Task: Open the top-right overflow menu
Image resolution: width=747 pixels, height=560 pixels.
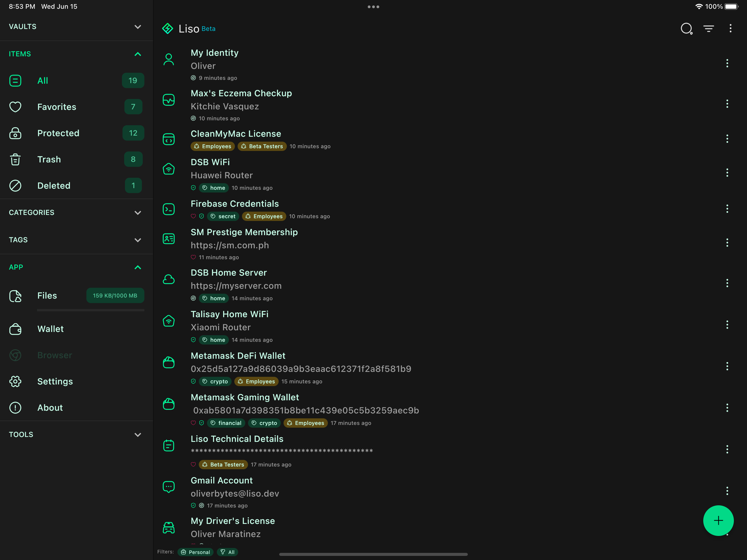Action: click(730, 28)
